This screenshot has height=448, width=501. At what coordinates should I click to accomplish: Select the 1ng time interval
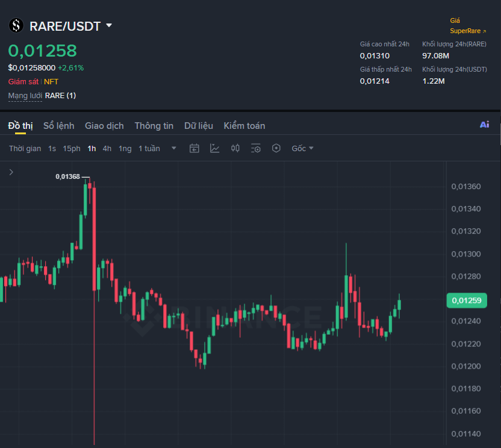(x=125, y=149)
